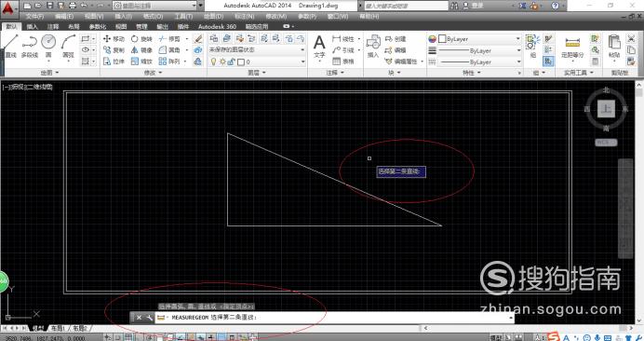Expand the Draw (绘图) panel
The image size is (644, 341).
pyautogui.click(x=49, y=73)
